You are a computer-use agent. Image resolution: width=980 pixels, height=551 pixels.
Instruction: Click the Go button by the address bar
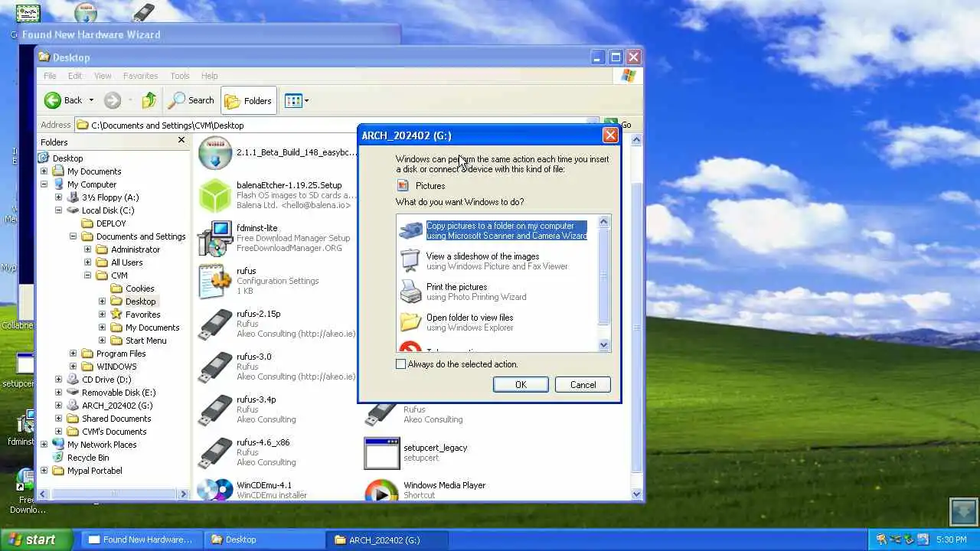point(619,125)
